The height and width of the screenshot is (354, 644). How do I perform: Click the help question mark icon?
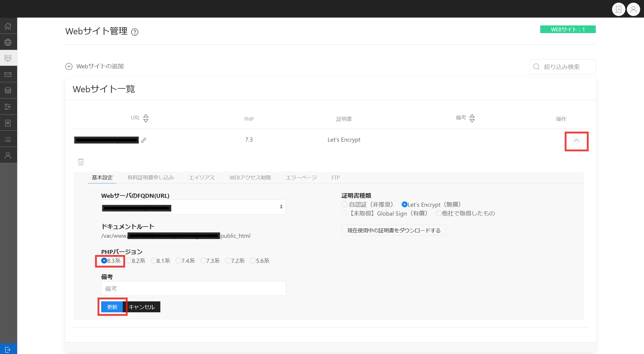[135, 32]
